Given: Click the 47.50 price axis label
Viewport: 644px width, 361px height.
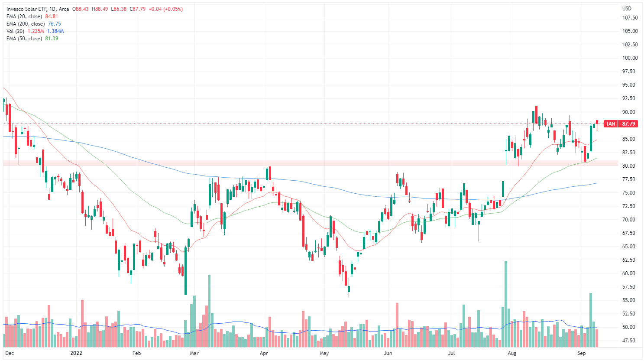Looking at the screenshot, I should pyautogui.click(x=629, y=341).
